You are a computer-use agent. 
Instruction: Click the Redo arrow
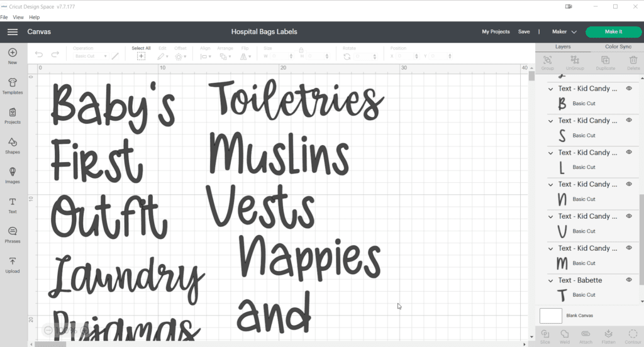(55, 54)
